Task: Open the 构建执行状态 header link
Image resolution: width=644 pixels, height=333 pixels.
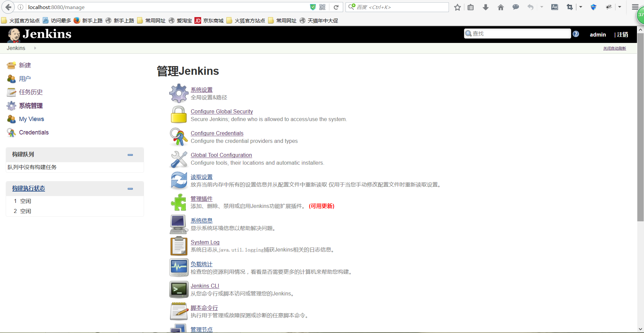Action: tap(29, 188)
